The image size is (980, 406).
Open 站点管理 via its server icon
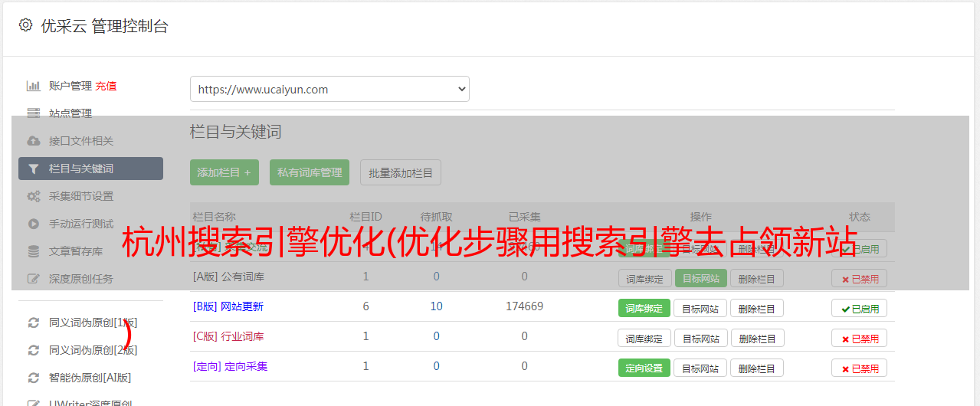(x=33, y=113)
